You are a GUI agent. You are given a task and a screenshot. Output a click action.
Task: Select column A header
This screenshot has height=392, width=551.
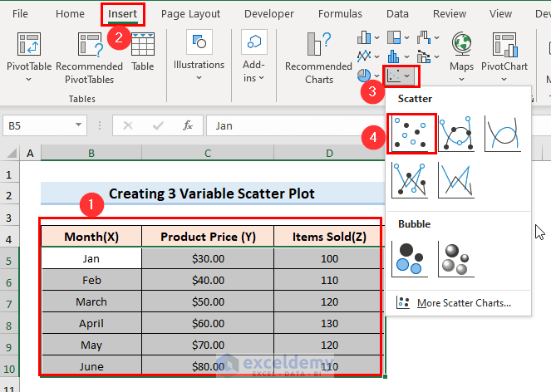[30, 153]
